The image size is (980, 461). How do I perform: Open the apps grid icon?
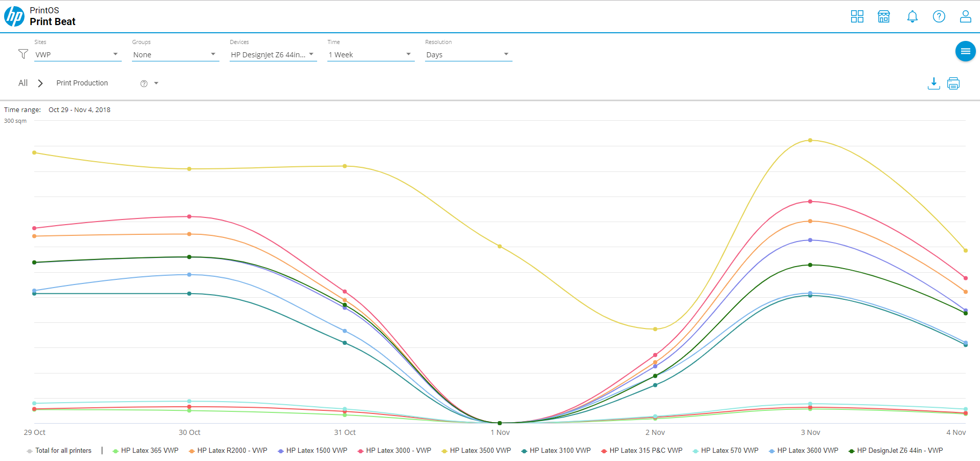(857, 16)
